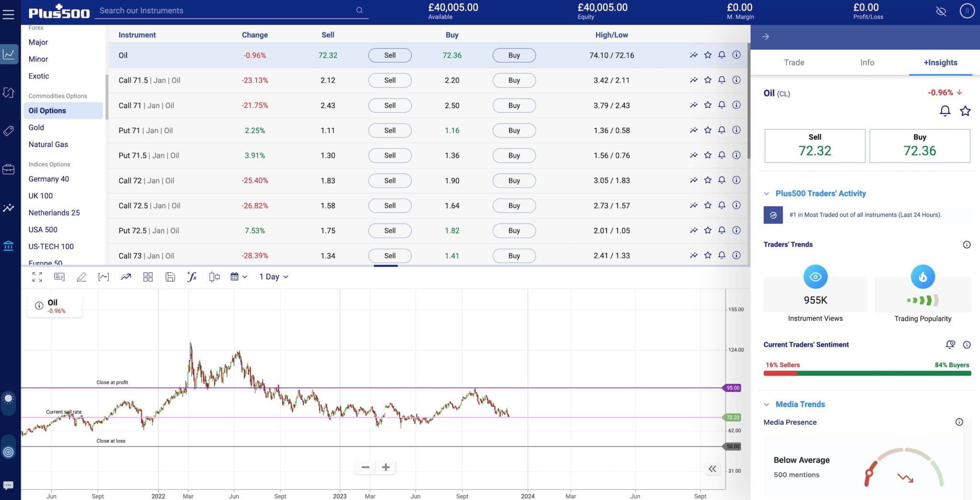Open multi-chart grid layout
This screenshot has width=980, height=500.
(148, 277)
